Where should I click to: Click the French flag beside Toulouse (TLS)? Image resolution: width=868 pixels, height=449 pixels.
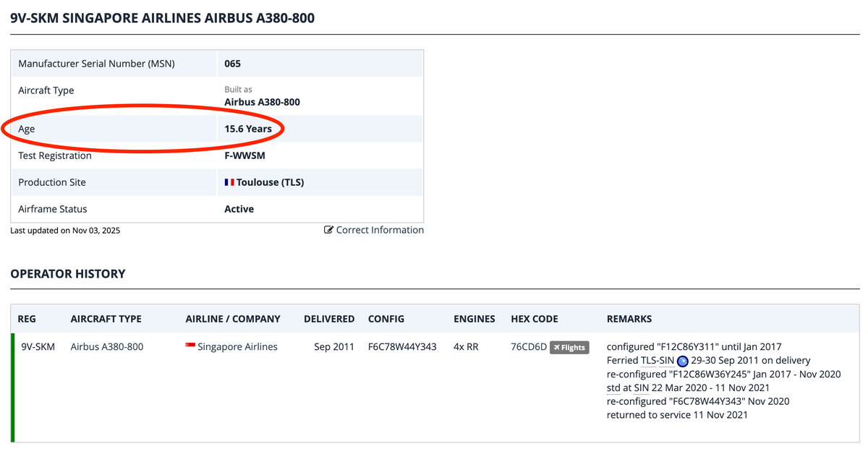click(228, 181)
